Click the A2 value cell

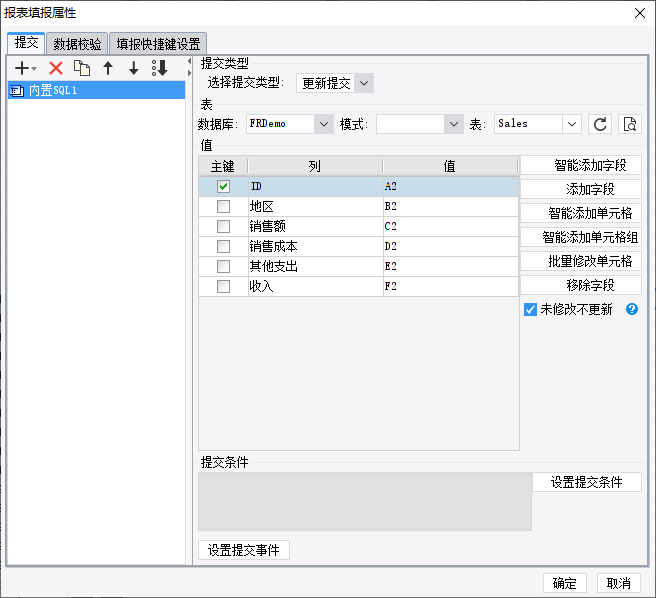[451, 186]
